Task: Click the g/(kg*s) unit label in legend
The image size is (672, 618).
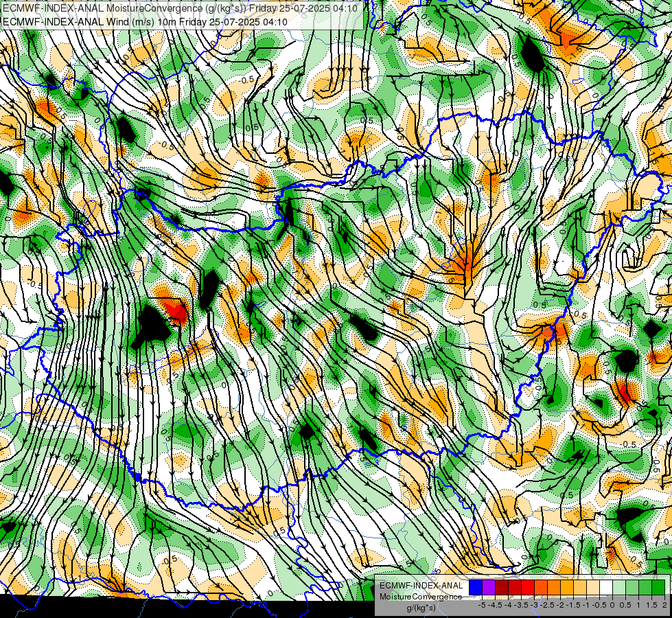Action: coord(421,607)
